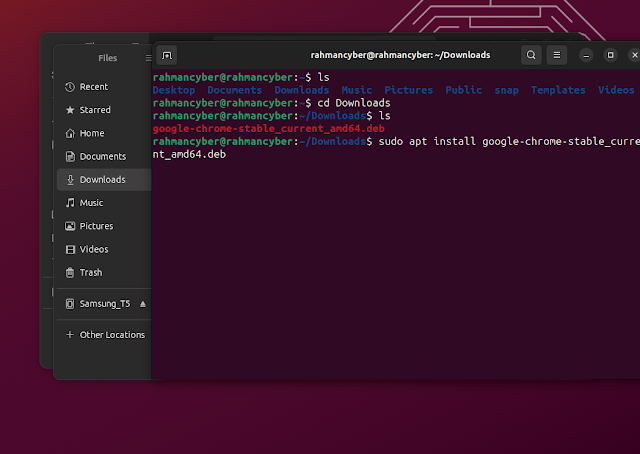This screenshot has height=454, width=640.
Task: Click Public in the terminal ls output
Action: (x=464, y=90)
